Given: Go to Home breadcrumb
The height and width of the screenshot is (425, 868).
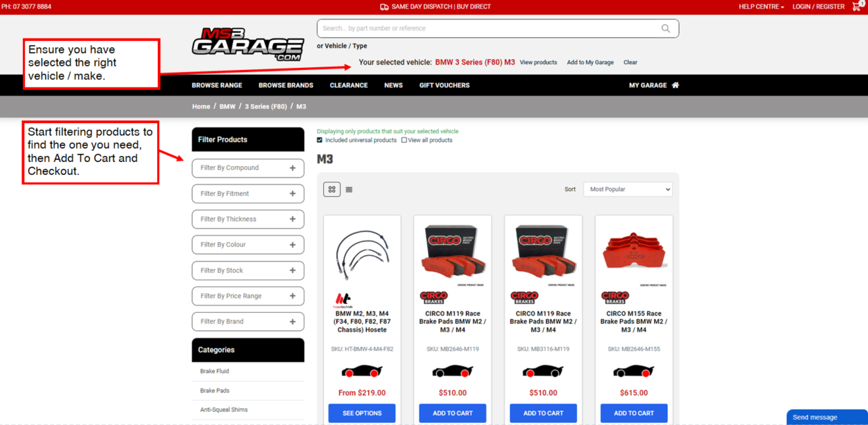Looking at the screenshot, I should tap(201, 107).
